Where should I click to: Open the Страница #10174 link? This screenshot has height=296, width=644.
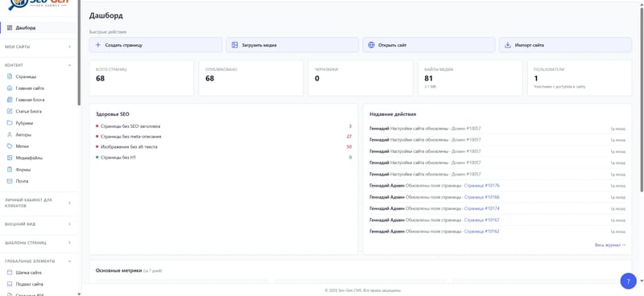(x=481, y=208)
